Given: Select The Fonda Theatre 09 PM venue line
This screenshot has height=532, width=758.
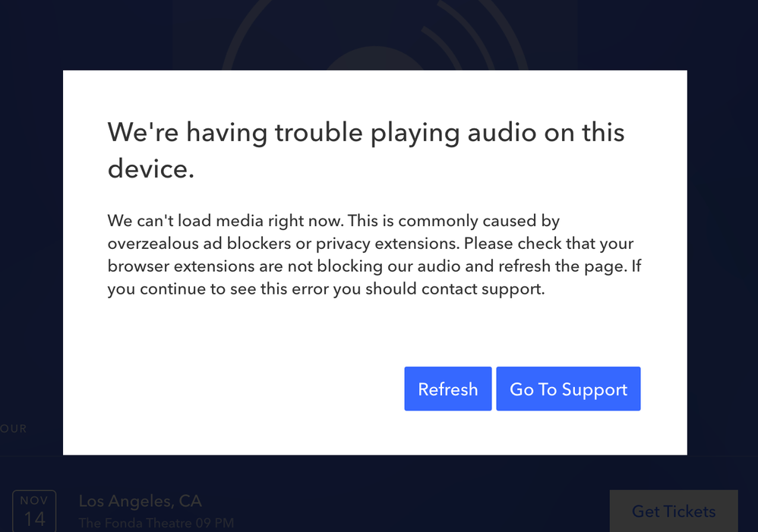Looking at the screenshot, I should pyautogui.click(x=156, y=523).
